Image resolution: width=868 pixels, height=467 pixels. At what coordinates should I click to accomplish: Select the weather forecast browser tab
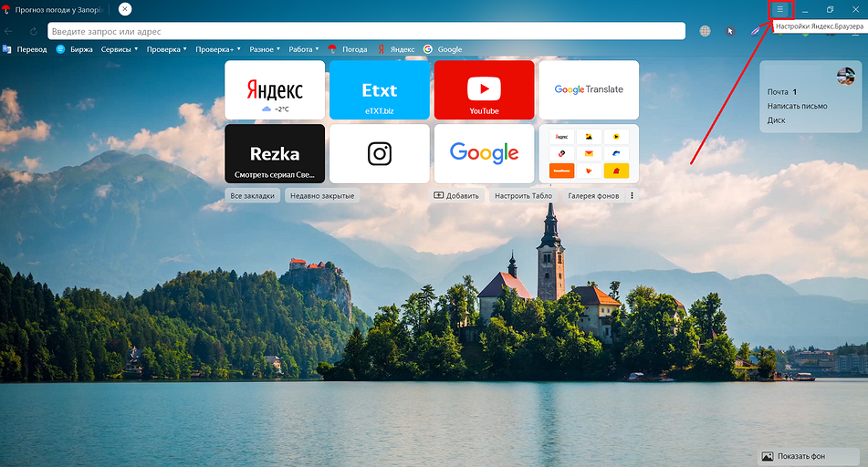pos(54,9)
